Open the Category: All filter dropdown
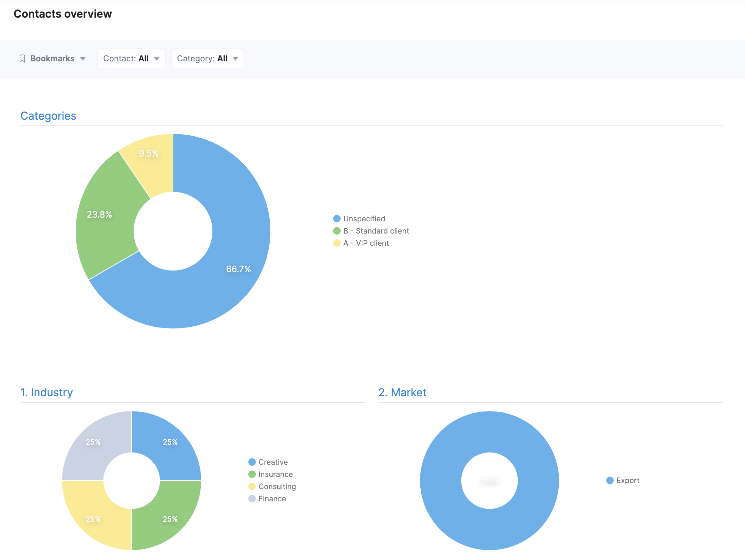This screenshot has width=745, height=560. click(207, 59)
